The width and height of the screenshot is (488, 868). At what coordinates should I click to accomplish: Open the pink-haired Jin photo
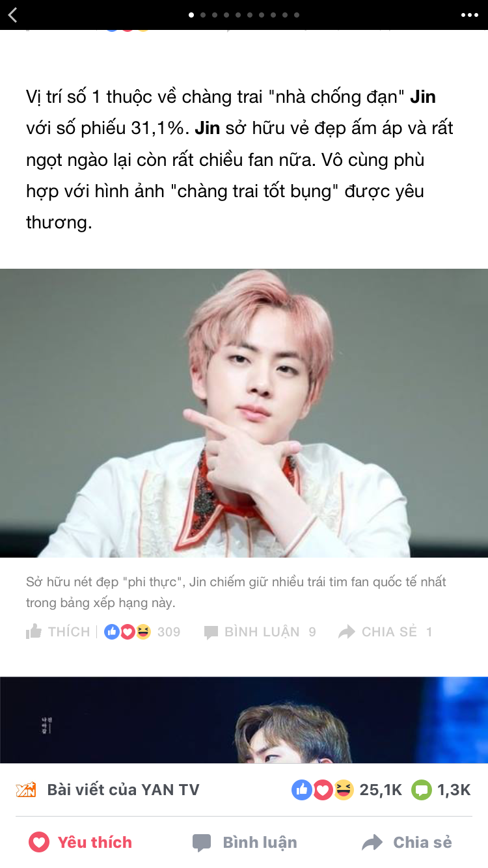pyautogui.click(x=244, y=413)
